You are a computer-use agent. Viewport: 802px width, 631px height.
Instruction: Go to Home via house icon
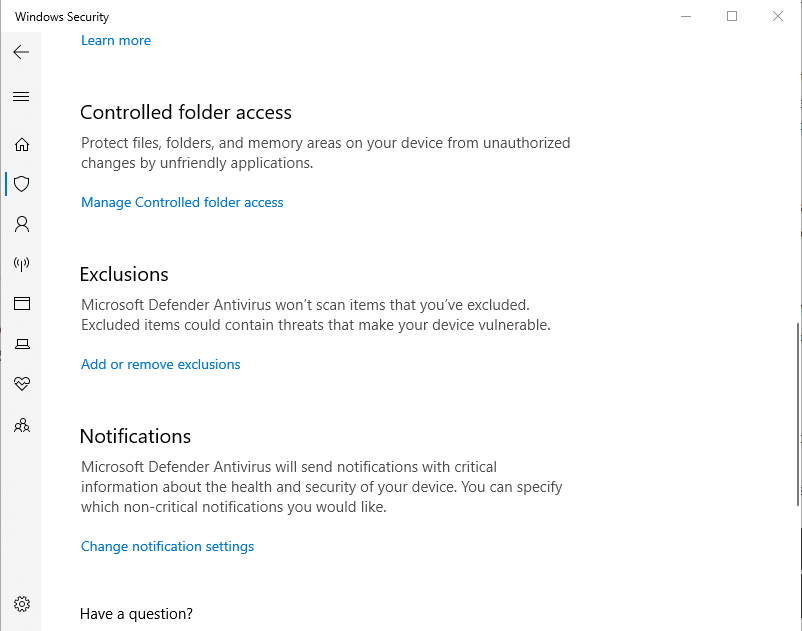click(21, 144)
